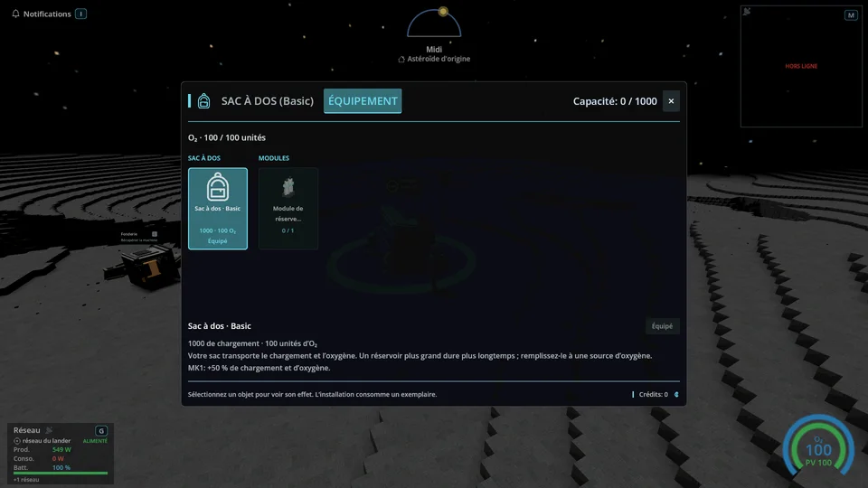This screenshot has width=868, height=488.
Task: Click the satellite icon next to Réseau
Action: tap(49, 430)
